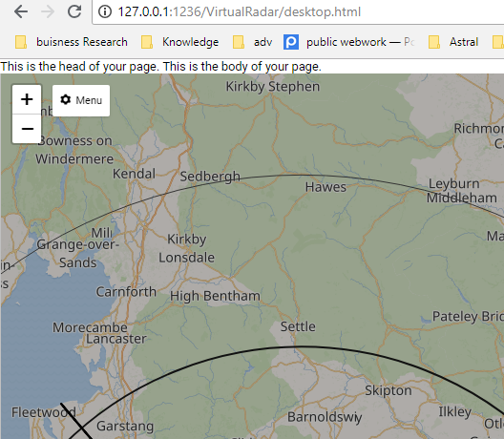Click the Garstang map label
Screen dimensions: 504x439
(125, 427)
